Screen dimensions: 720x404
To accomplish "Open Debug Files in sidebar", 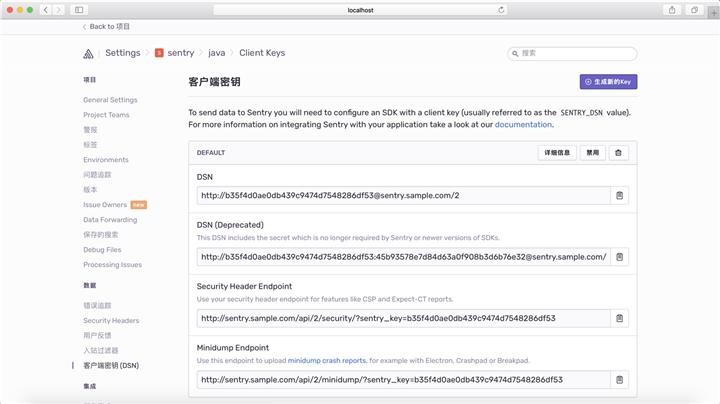I will point(102,250).
